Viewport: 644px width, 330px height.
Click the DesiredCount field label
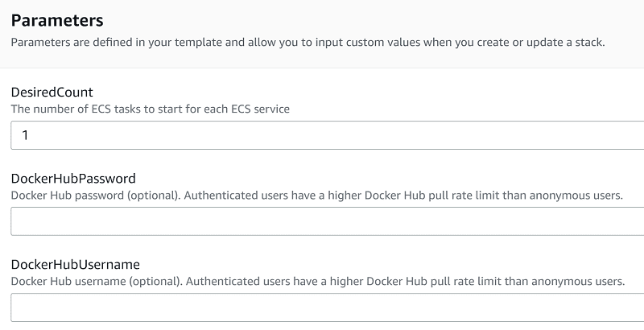coord(52,93)
